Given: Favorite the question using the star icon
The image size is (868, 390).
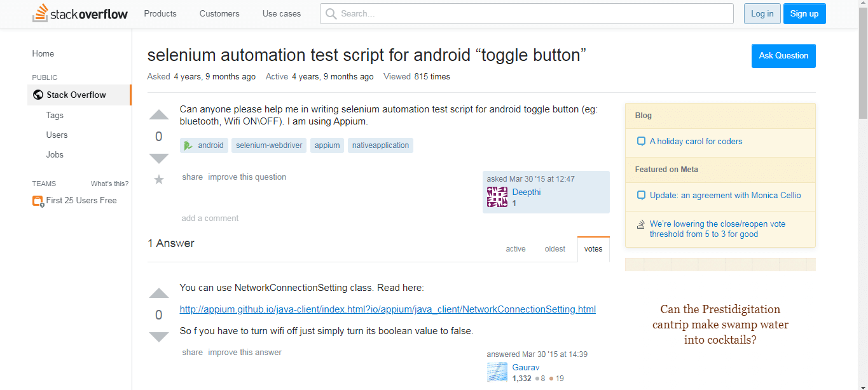Looking at the screenshot, I should (158, 179).
